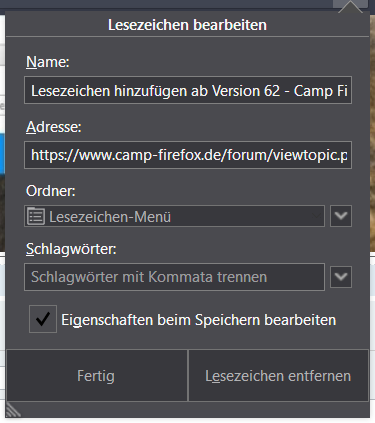Click the Schlagwörter: label
The width and height of the screenshot is (375, 423).
pos(71,249)
